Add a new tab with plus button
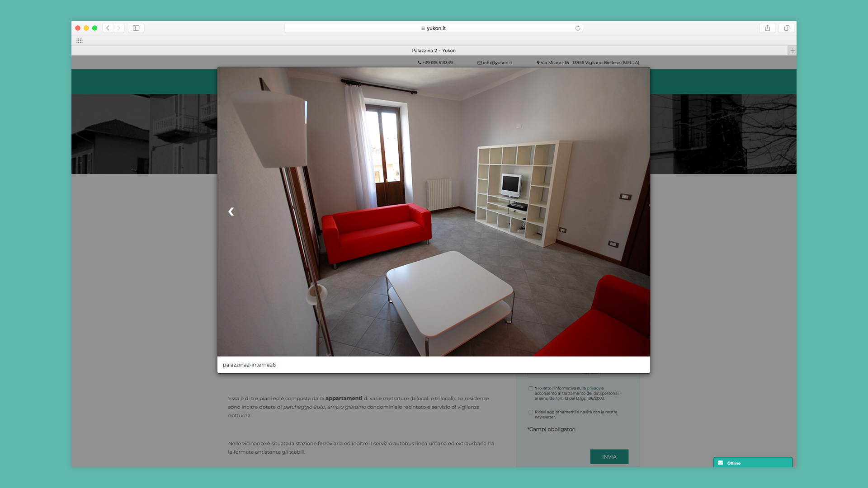The height and width of the screenshot is (488, 868). pos(793,51)
